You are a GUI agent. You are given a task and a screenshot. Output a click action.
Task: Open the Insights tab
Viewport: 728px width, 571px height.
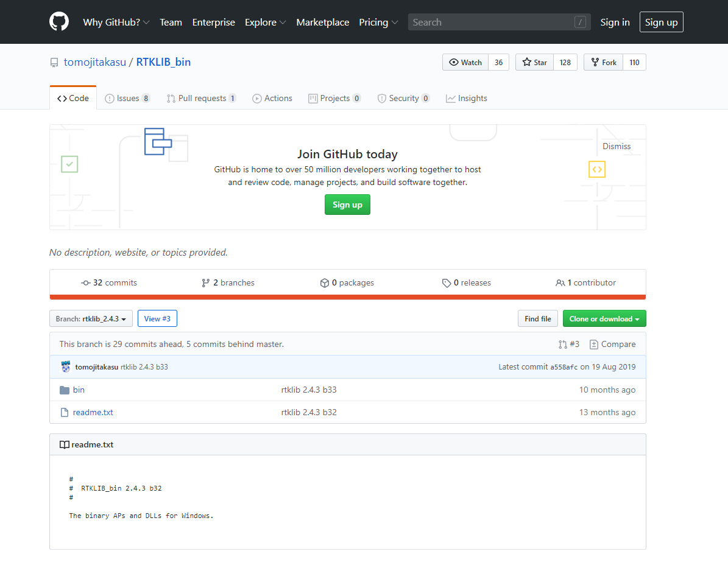(467, 99)
